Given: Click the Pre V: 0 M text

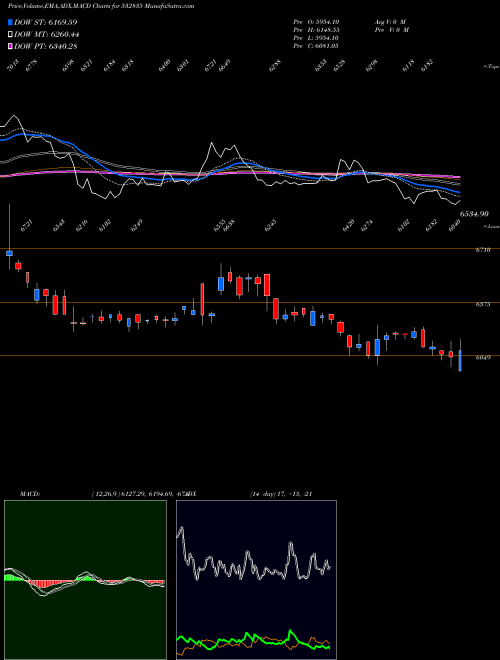Looking at the screenshot, I should [391, 30].
